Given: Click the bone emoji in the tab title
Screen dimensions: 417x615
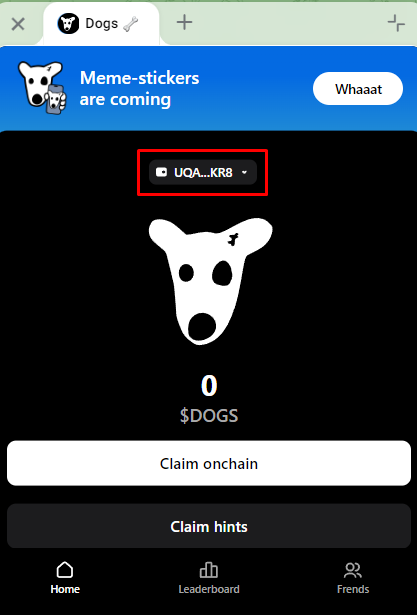Looking at the screenshot, I should 130,24.
